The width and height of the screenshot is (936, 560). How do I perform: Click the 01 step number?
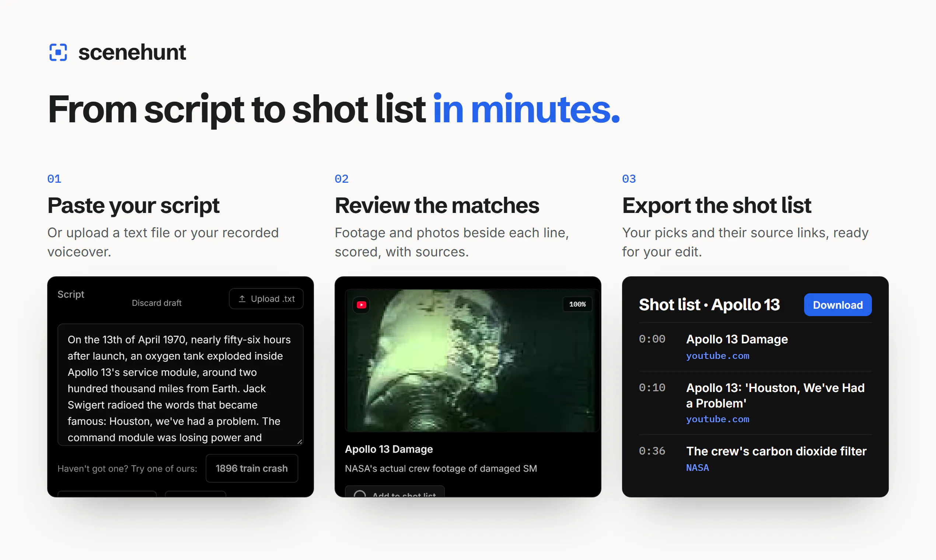[x=54, y=179]
